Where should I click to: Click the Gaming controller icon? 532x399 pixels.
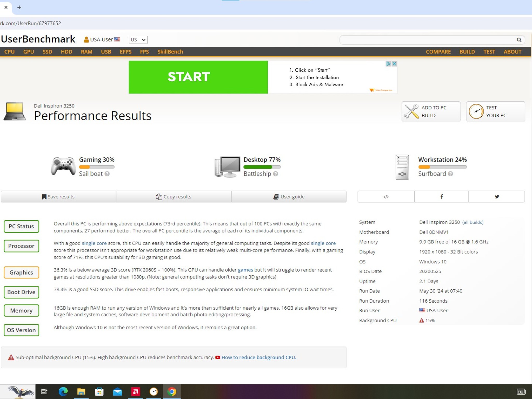(x=63, y=167)
